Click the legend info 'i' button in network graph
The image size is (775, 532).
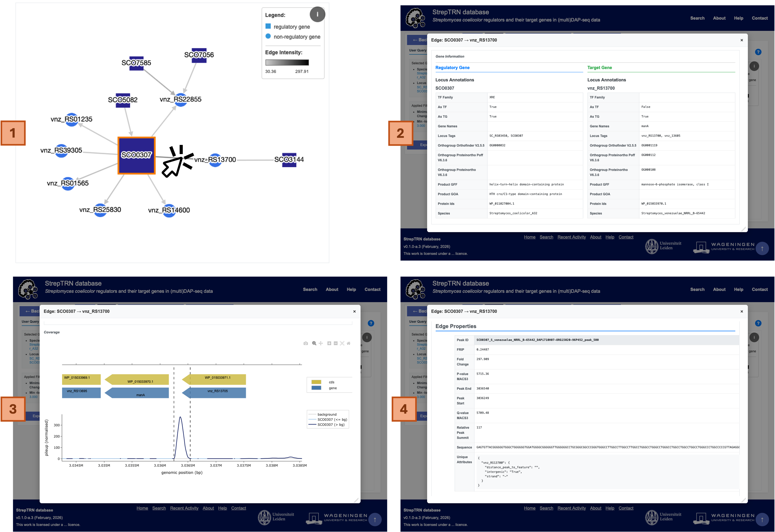317,14
